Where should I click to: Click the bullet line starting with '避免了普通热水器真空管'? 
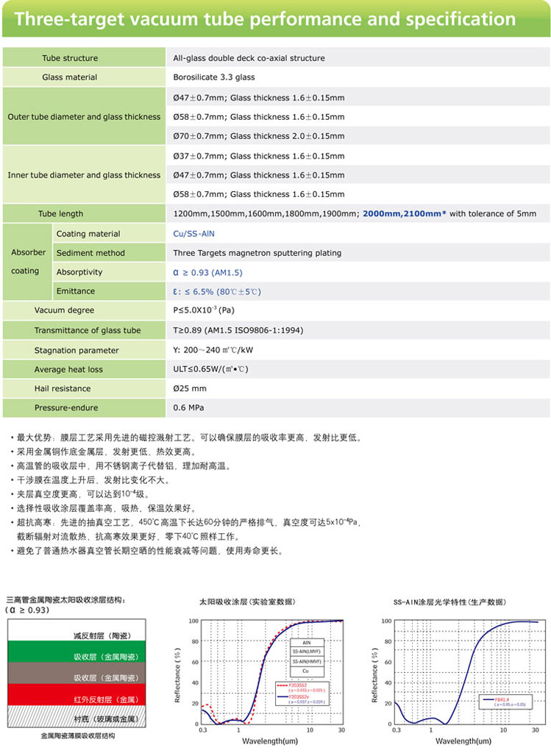point(148,551)
